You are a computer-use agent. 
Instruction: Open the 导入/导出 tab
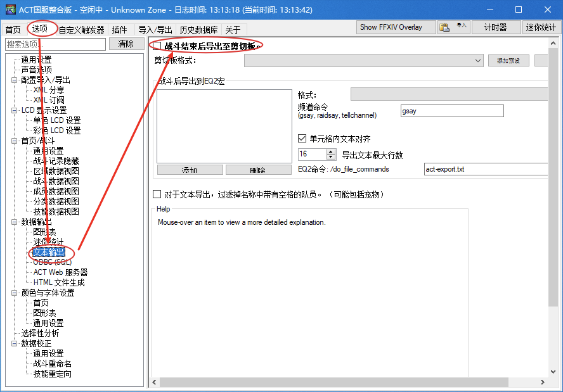[x=155, y=29]
